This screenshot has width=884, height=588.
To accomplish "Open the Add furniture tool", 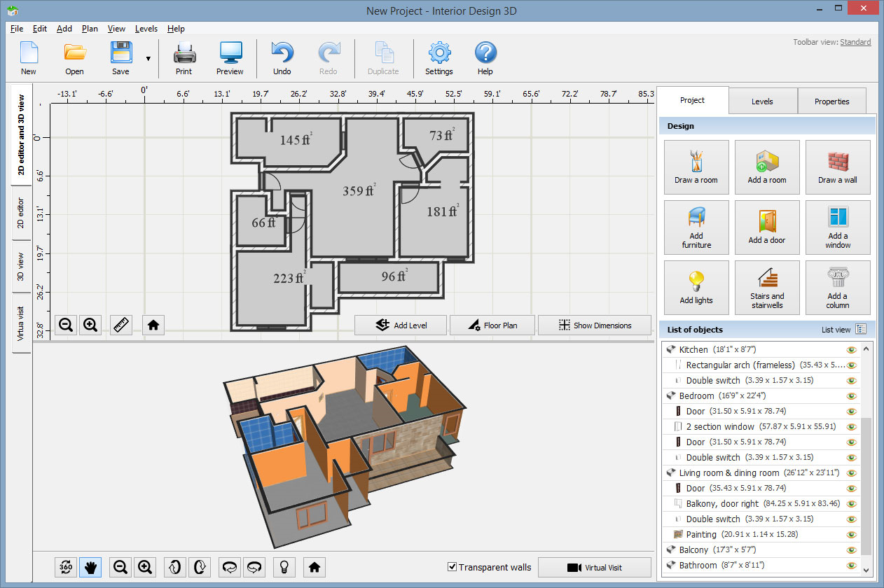I will [696, 227].
